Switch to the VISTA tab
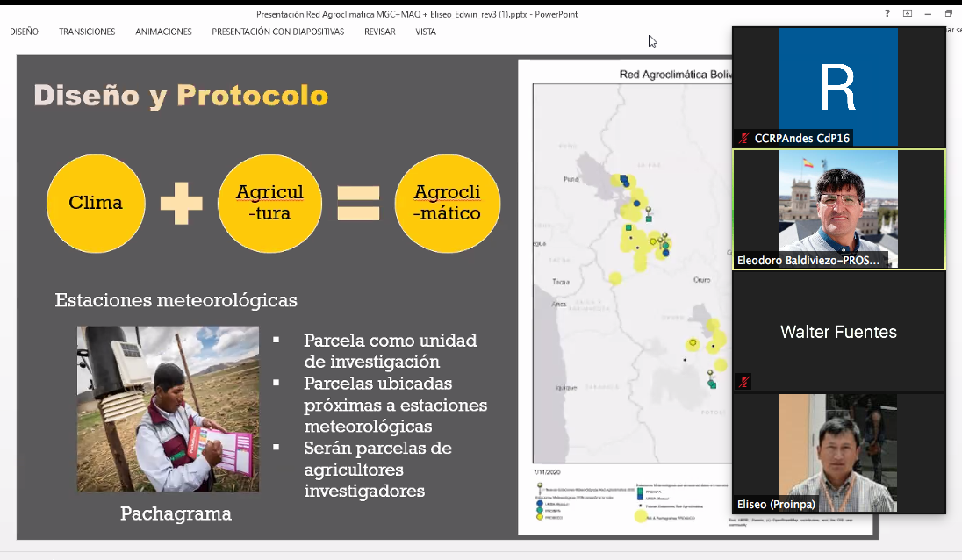Screen dimensions: 962x560 coord(426,32)
